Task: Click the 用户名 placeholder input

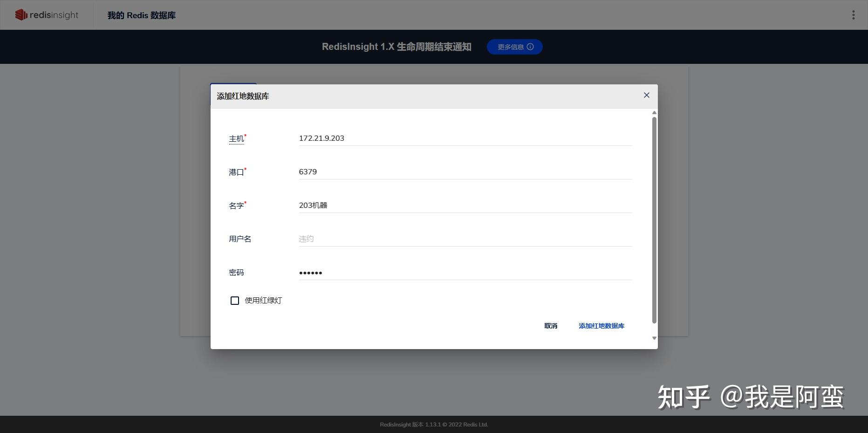Action: [465, 239]
